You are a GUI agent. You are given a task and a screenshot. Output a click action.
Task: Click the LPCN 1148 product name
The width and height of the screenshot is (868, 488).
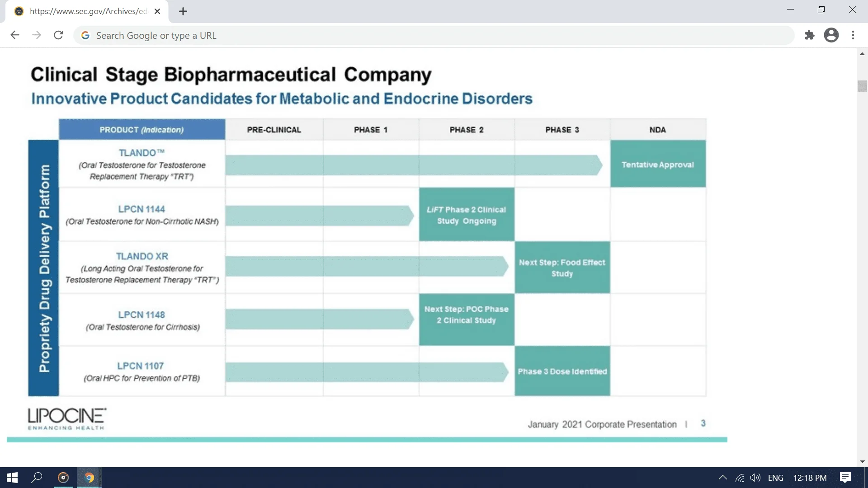click(x=142, y=314)
